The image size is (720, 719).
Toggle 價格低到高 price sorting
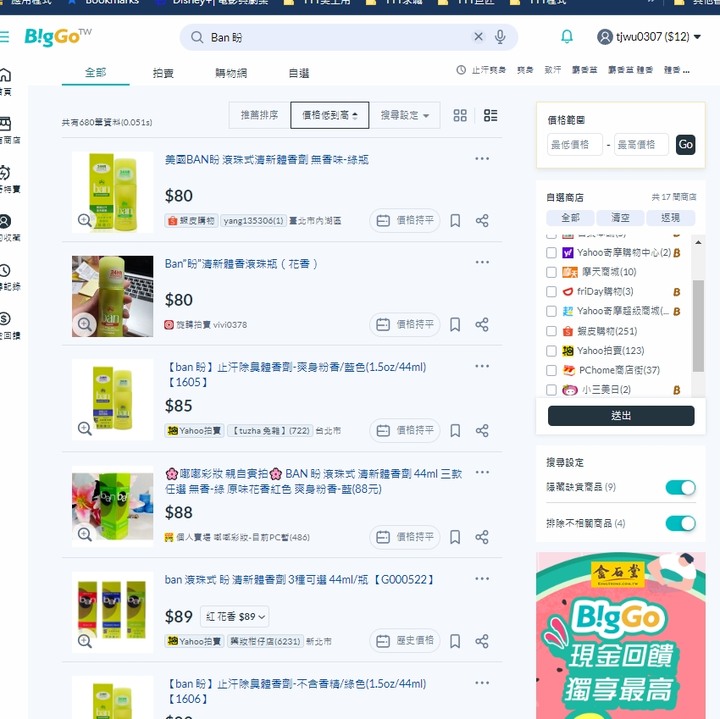pos(330,115)
